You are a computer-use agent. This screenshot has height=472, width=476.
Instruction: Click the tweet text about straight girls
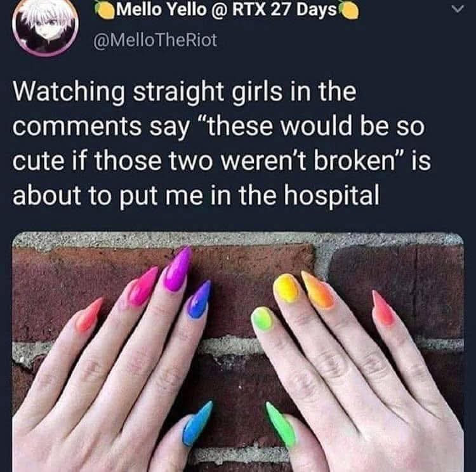pyautogui.click(x=221, y=143)
